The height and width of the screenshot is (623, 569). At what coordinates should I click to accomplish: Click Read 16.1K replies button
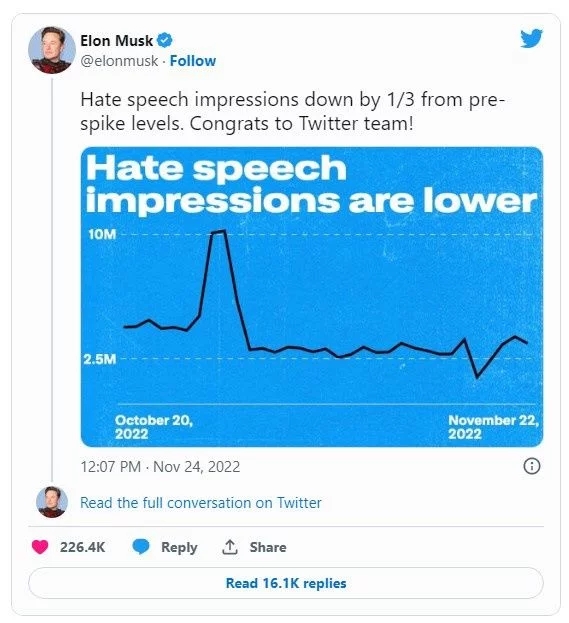tap(286, 583)
